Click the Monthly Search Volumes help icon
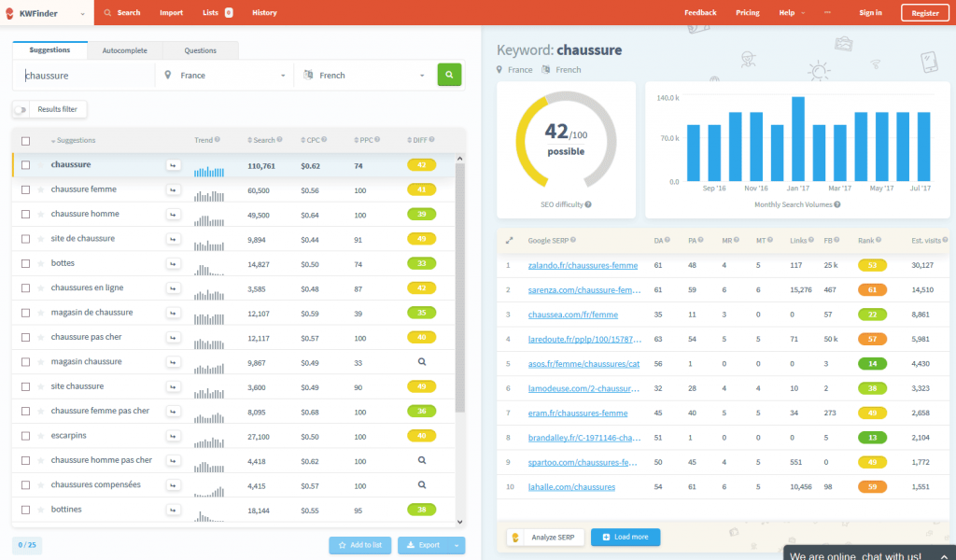 [837, 204]
